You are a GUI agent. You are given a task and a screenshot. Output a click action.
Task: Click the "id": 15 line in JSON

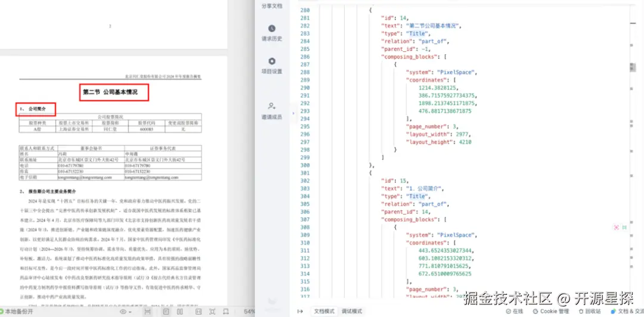pos(394,181)
